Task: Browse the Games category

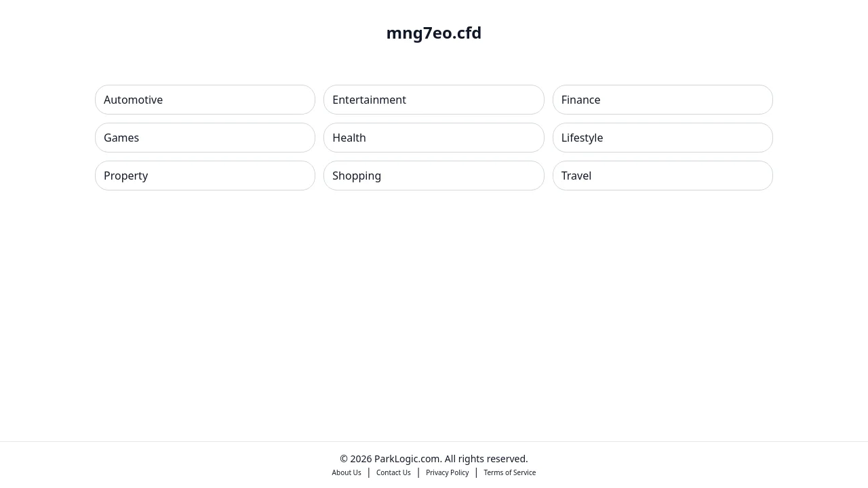Action: (x=205, y=138)
